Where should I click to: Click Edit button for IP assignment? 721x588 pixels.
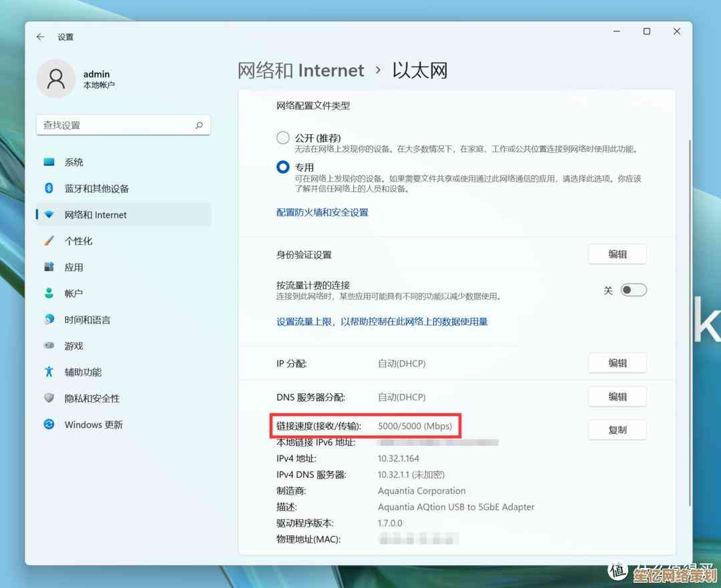tap(617, 363)
